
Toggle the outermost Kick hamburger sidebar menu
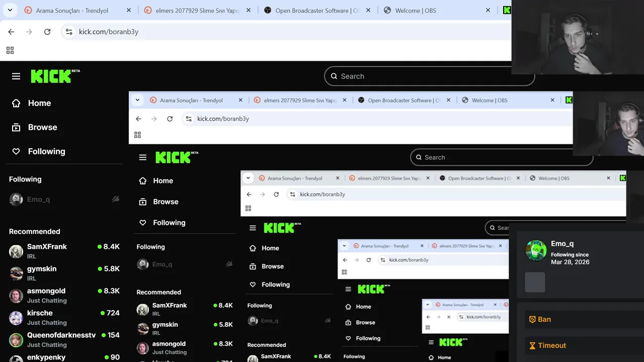[x=16, y=76]
